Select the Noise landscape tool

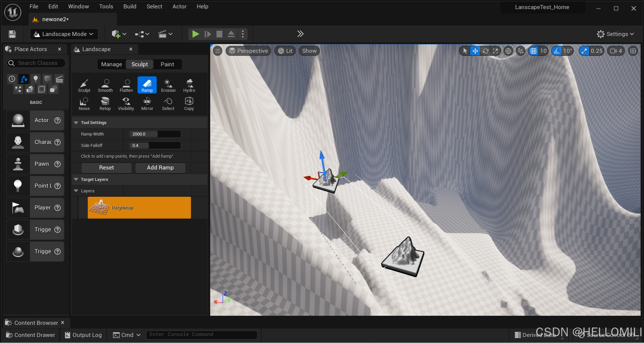[x=84, y=104]
